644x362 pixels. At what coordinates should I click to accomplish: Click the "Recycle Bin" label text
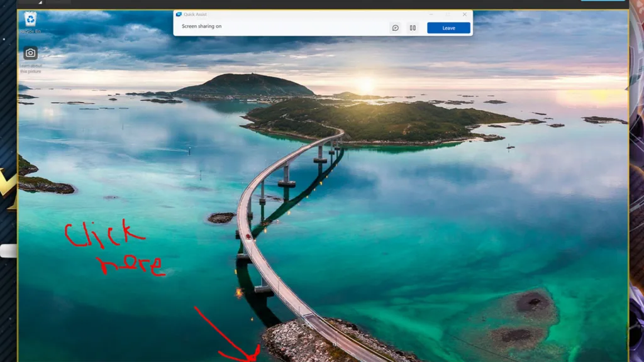[30, 31]
